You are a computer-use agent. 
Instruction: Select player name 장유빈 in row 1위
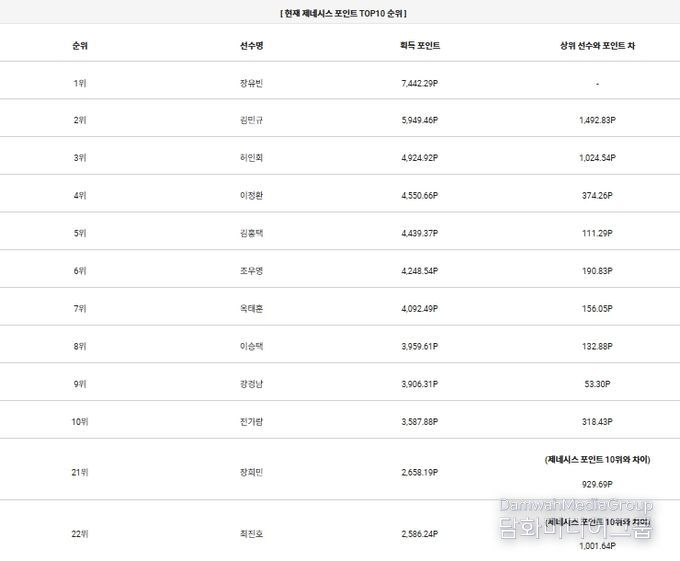(252, 83)
